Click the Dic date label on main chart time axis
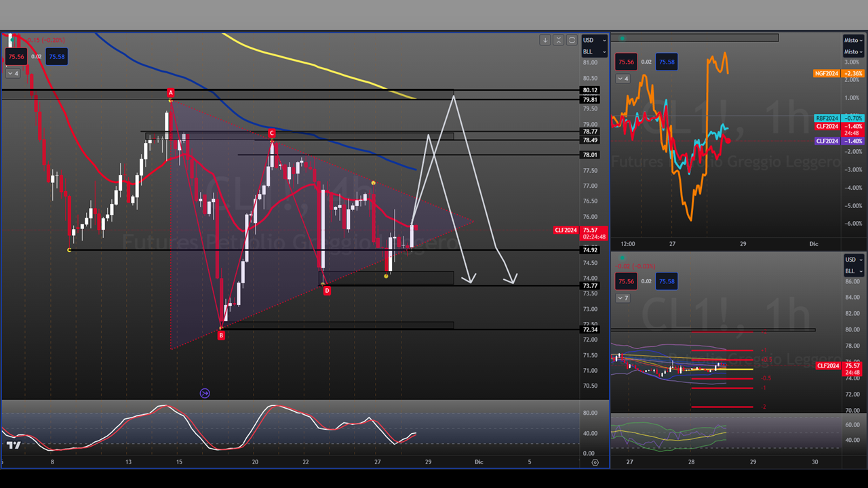The height and width of the screenshot is (488, 868). 479,462
